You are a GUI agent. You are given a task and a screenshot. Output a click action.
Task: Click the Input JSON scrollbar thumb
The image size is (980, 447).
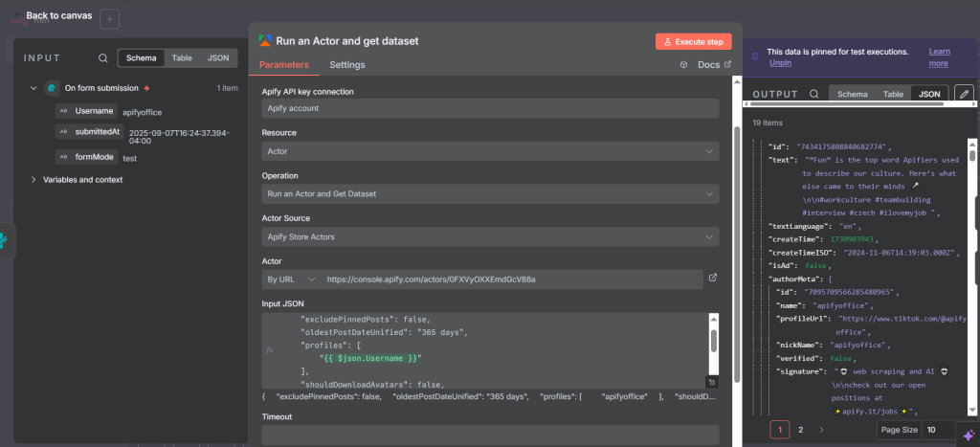pos(714,342)
